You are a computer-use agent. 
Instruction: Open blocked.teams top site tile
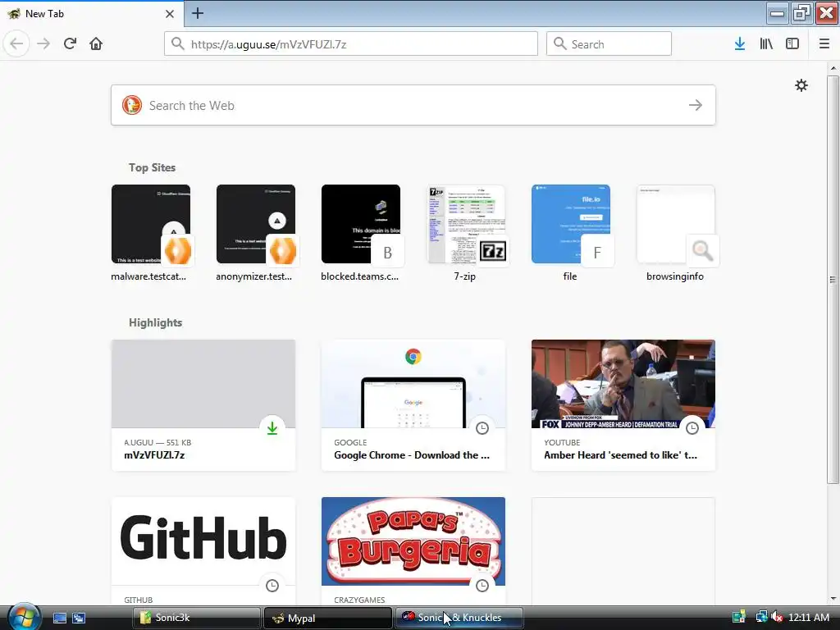pyautogui.click(x=361, y=234)
